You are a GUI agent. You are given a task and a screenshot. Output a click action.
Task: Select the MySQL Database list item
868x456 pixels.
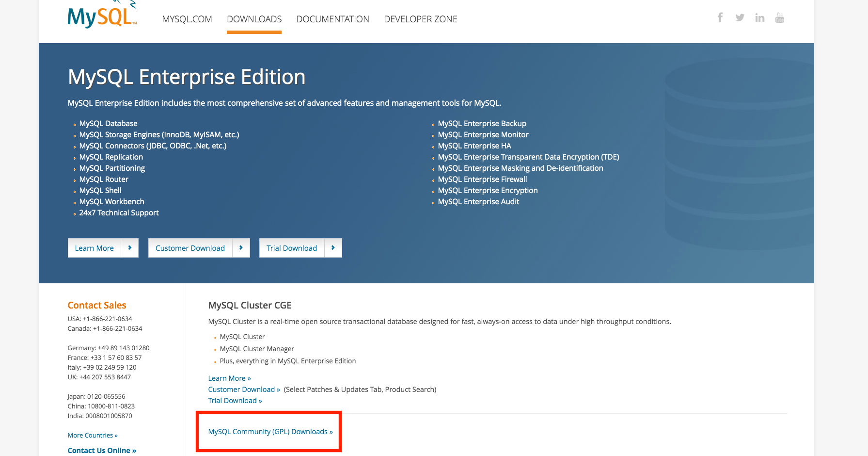click(x=108, y=124)
